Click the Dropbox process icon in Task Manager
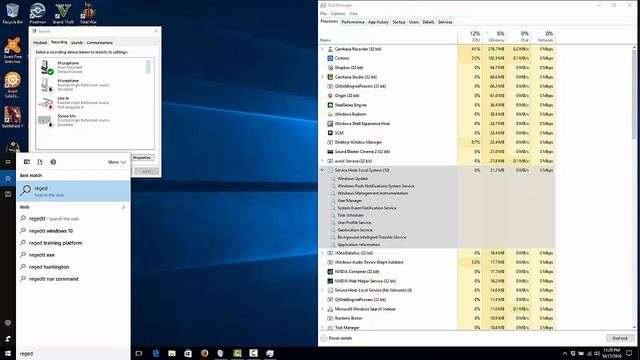Image resolution: width=640 pixels, height=360 pixels. click(x=330, y=68)
